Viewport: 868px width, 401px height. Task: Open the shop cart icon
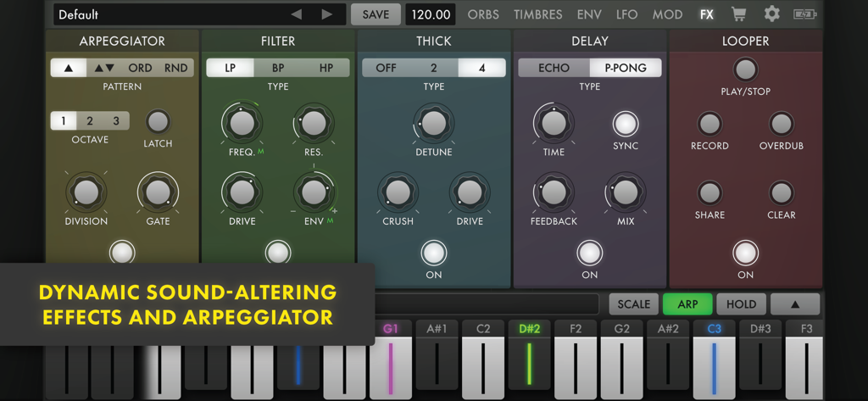pyautogui.click(x=738, y=14)
